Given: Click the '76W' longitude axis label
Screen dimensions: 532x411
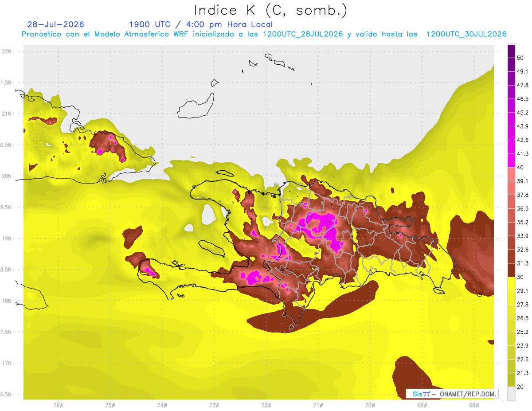Looking at the screenshot, I should click(x=58, y=405).
